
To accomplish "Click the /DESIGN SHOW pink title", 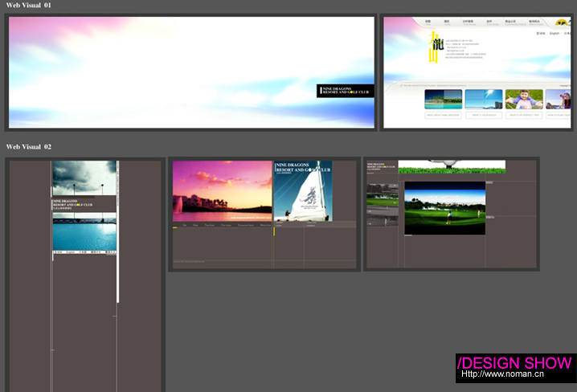I will pos(514,362).
